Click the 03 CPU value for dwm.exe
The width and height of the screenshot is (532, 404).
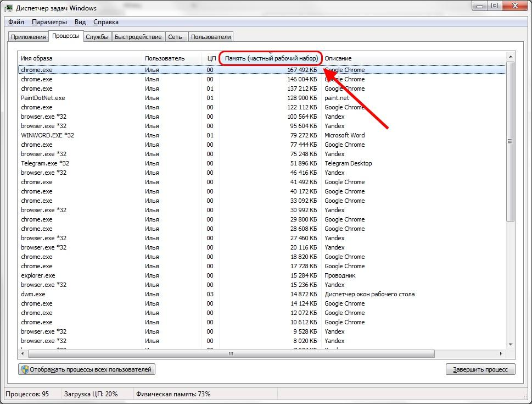[210, 294]
